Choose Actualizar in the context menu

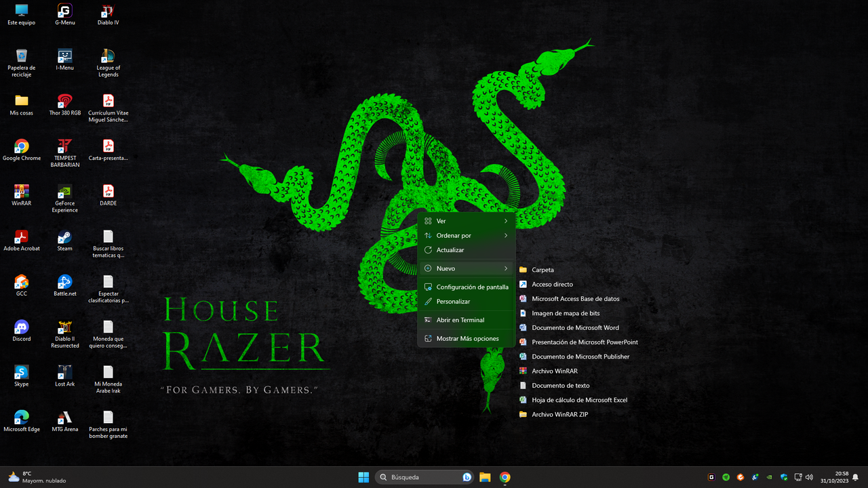(x=467, y=250)
